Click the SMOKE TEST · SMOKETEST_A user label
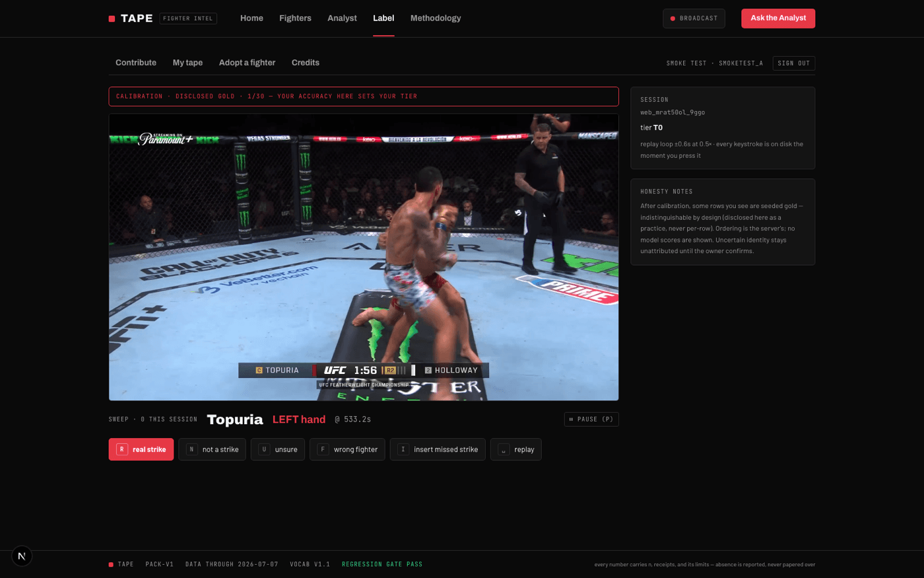 (715, 63)
